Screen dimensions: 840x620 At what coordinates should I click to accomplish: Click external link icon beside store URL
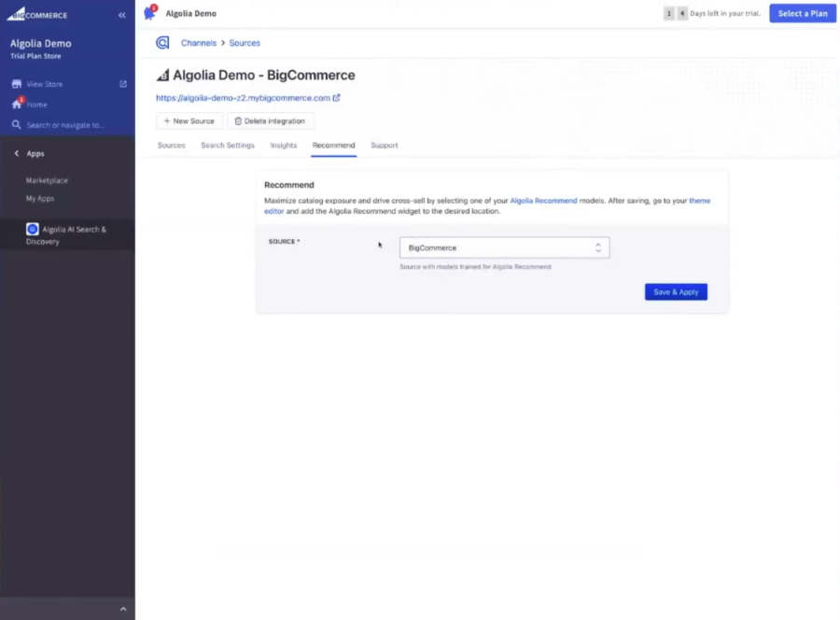pyautogui.click(x=336, y=97)
